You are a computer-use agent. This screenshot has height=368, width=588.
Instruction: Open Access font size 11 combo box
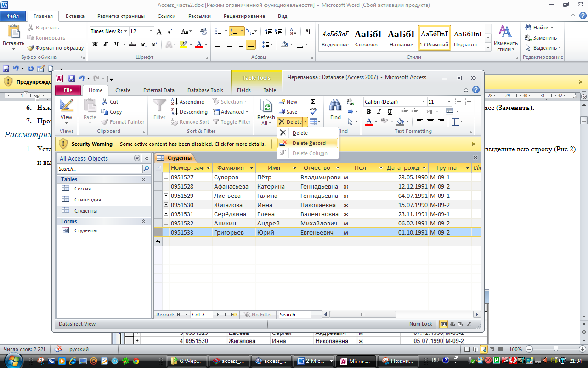point(439,102)
